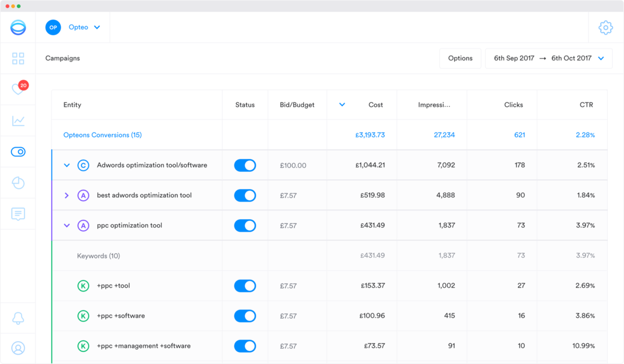This screenshot has height=364, width=624.
Task: Turn off the +ppc +tool keyword
Action: (245, 286)
